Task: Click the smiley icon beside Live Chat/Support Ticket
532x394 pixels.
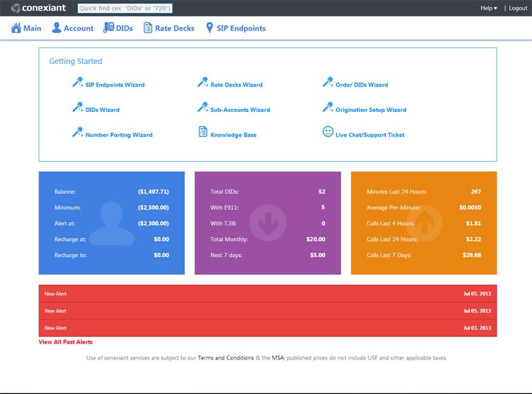Action: pyautogui.click(x=328, y=132)
